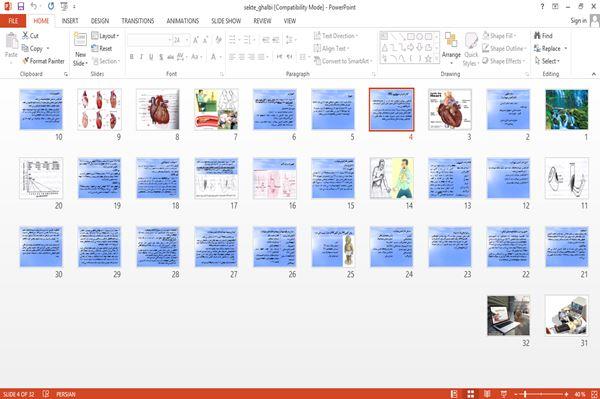Open the Text Direction dropdown
The image size is (600, 399).
tap(336, 36)
